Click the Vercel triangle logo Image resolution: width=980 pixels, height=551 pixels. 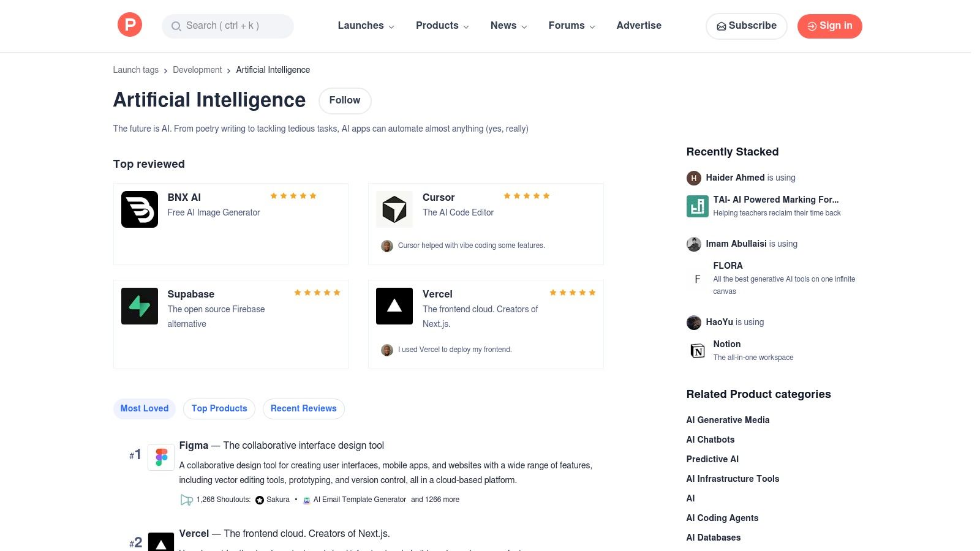[394, 305]
